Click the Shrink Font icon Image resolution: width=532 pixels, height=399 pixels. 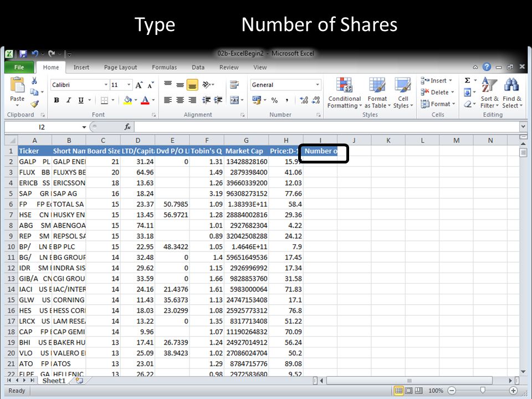tap(151, 85)
